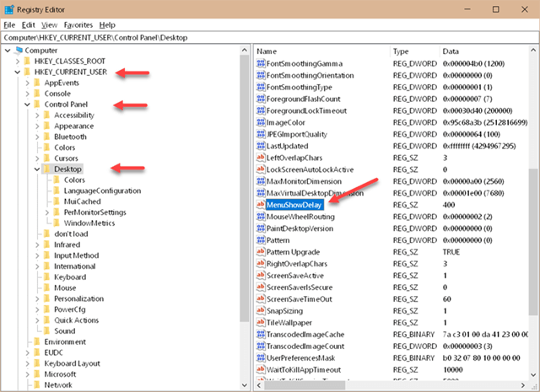
Task: Click the HKEY_CLASSES_ROOT folder icon
Action: point(27,62)
